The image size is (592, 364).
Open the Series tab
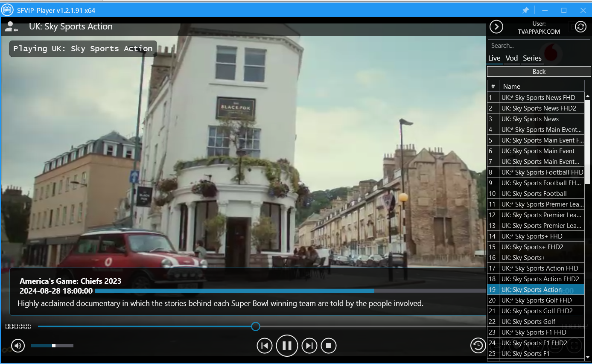(532, 58)
